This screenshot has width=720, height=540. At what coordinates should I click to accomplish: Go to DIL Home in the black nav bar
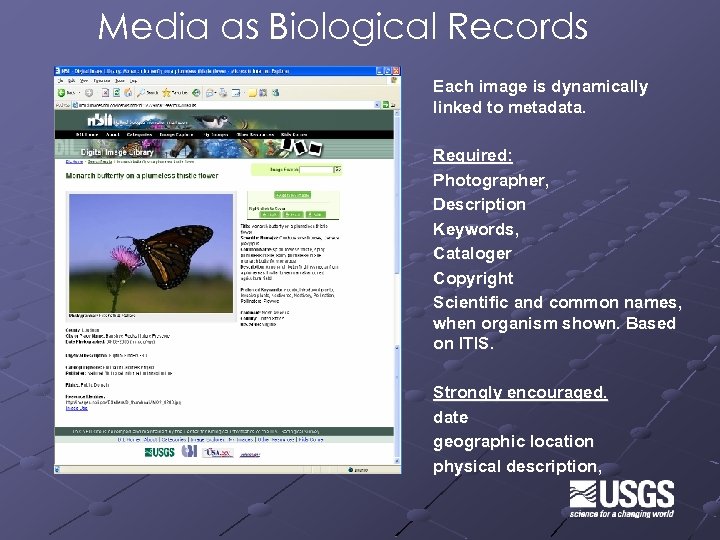point(87,135)
